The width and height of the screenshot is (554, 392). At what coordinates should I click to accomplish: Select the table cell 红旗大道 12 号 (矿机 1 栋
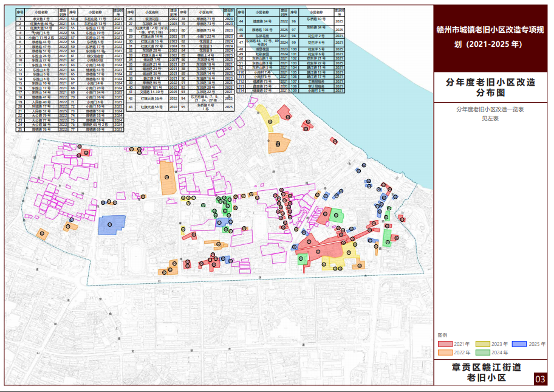click(x=152, y=30)
